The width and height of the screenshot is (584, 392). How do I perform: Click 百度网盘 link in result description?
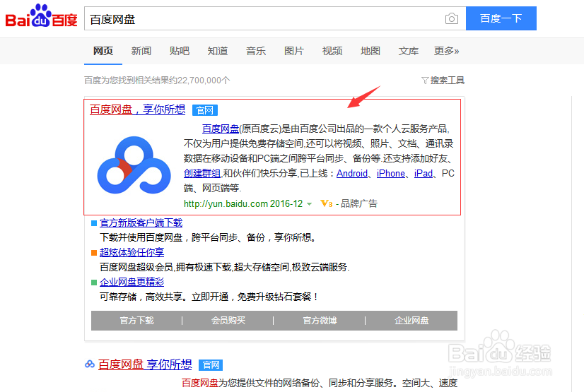221,129
